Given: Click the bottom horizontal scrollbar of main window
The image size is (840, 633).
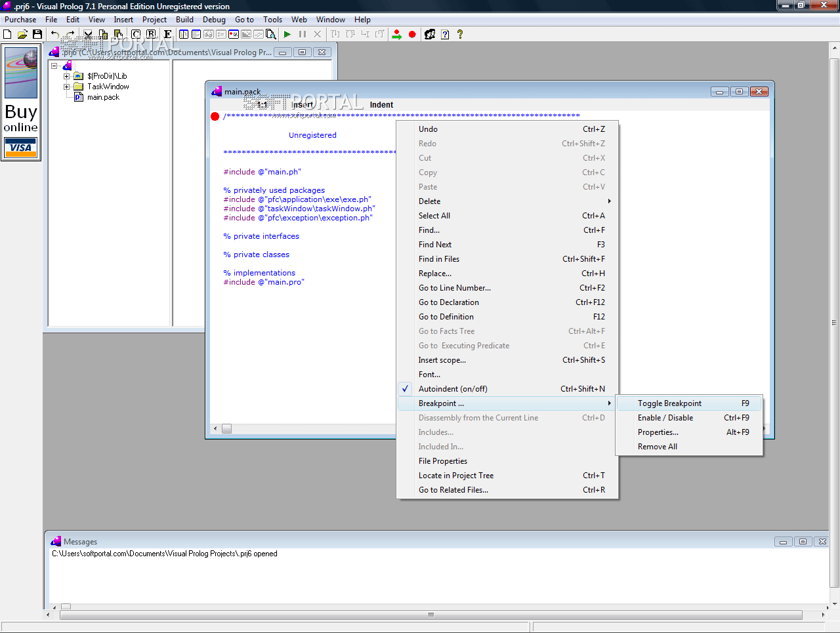Looking at the screenshot, I should point(431,615).
